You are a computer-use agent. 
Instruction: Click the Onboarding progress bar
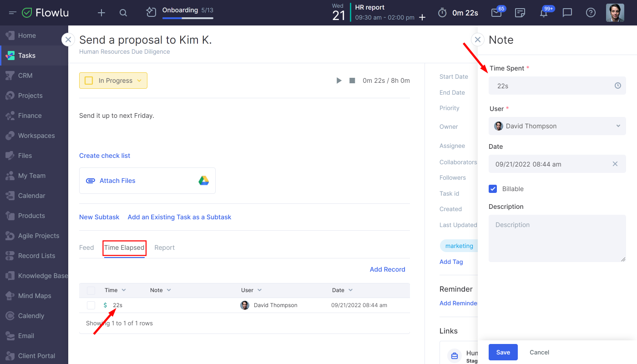(187, 18)
